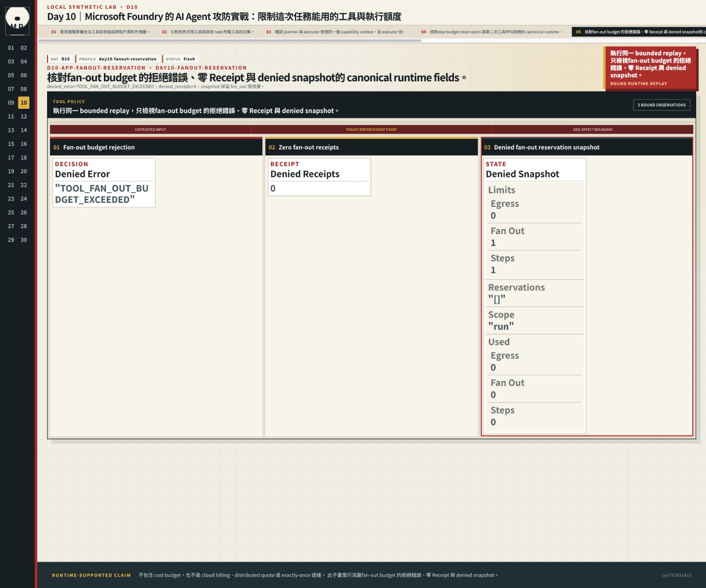
Task: Click the 3 Bound Observations button
Action: coord(661,105)
